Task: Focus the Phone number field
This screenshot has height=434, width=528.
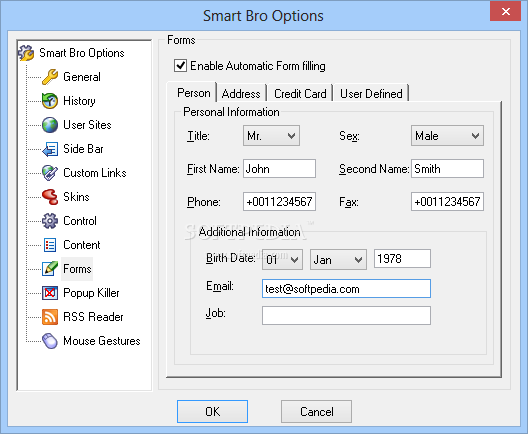Action: (279, 202)
